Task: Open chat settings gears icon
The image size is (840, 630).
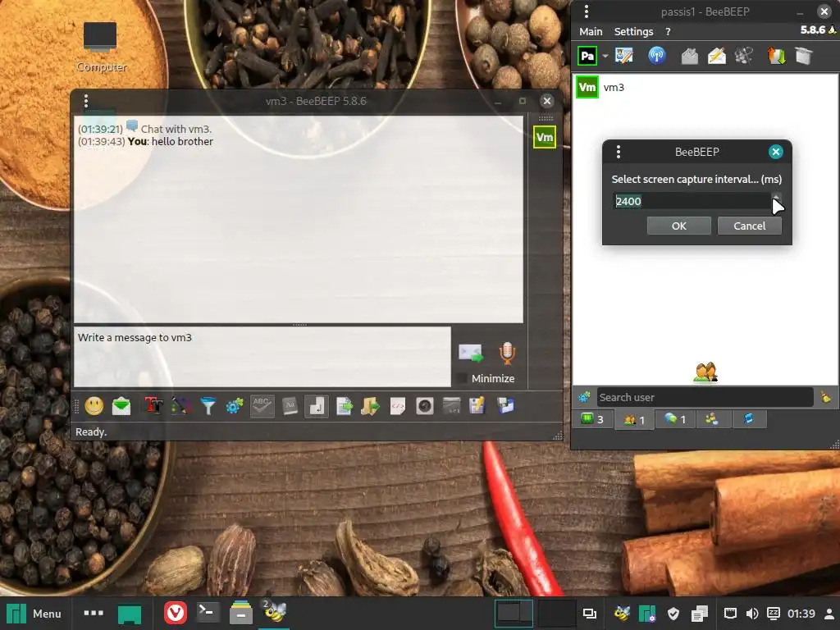Action: coord(235,406)
